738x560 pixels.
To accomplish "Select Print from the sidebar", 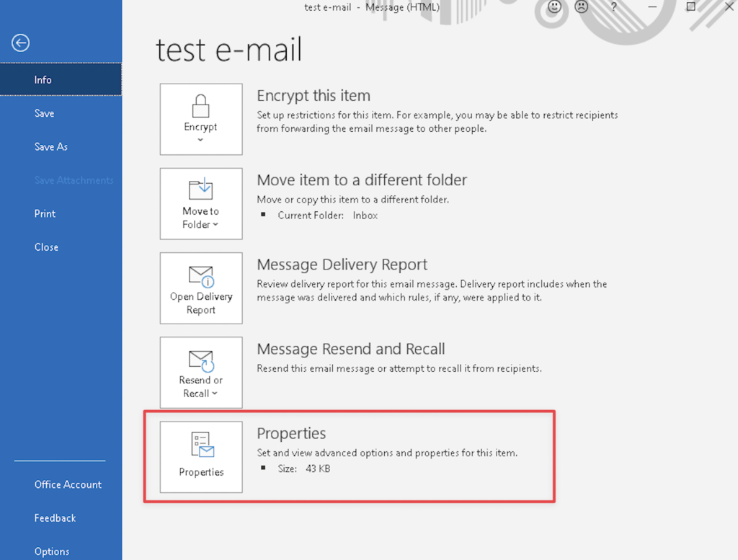I will [45, 213].
